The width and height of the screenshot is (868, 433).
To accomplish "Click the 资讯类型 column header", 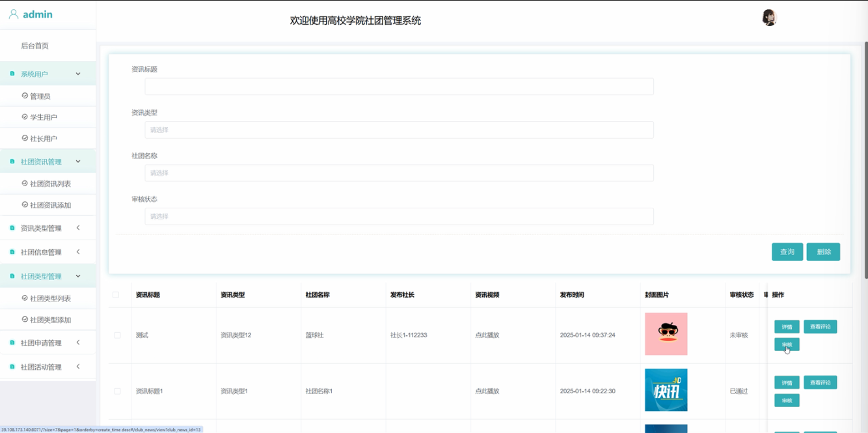I will [x=233, y=295].
